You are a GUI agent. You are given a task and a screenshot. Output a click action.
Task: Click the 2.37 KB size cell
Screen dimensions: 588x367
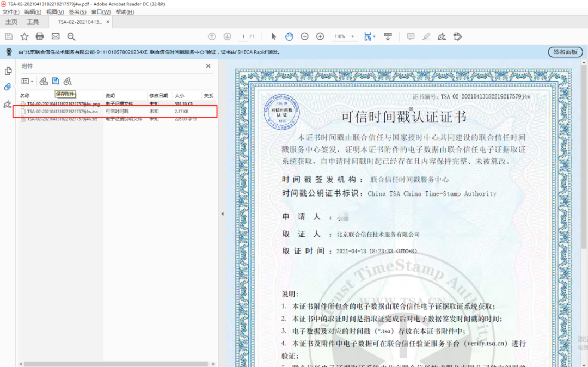[x=181, y=111]
